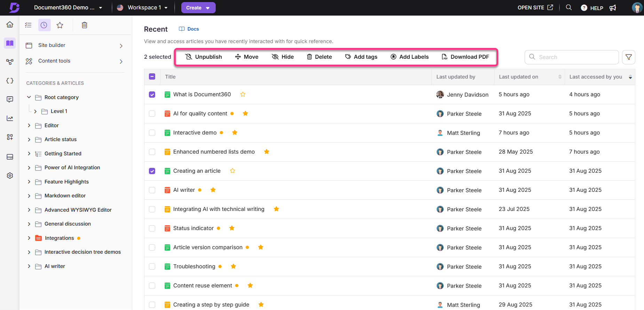Screen dimensions: 644x310
Task: Check the Status indicator row checkbox
Action: 152,228
